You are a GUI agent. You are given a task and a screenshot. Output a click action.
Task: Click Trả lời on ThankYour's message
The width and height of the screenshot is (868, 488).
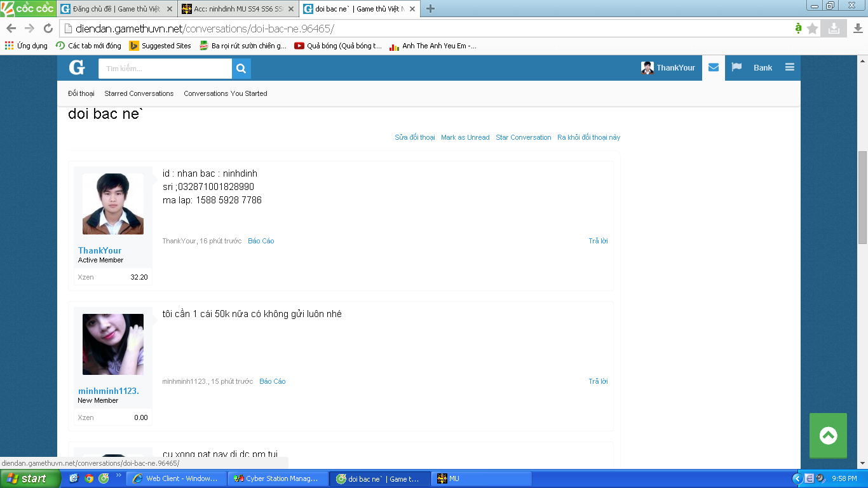pos(598,241)
